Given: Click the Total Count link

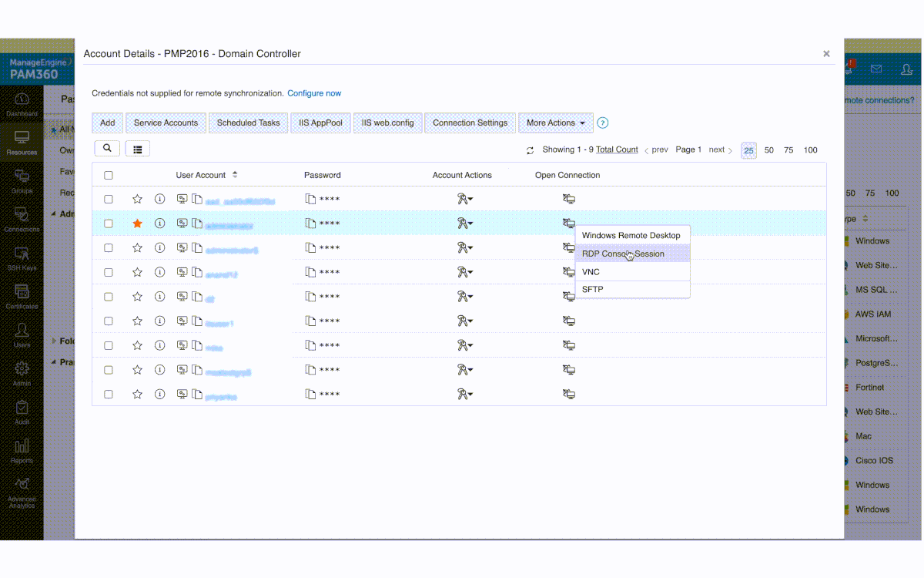Looking at the screenshot, I should point(617,150).
